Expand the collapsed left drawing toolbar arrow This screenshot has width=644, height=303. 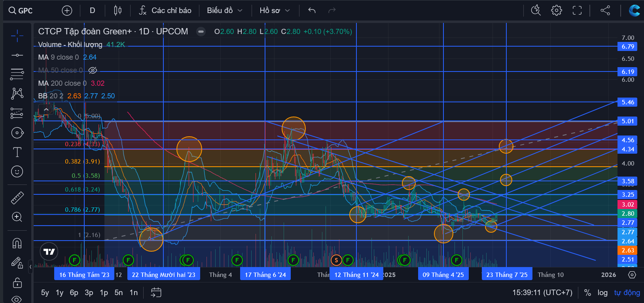pyautogui.click(x=31, y=267)
